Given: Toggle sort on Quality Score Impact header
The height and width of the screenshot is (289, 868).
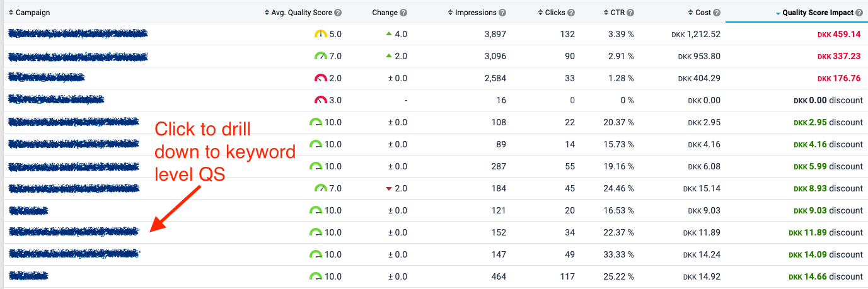Looking at the screenshot, I should [818, 13].
